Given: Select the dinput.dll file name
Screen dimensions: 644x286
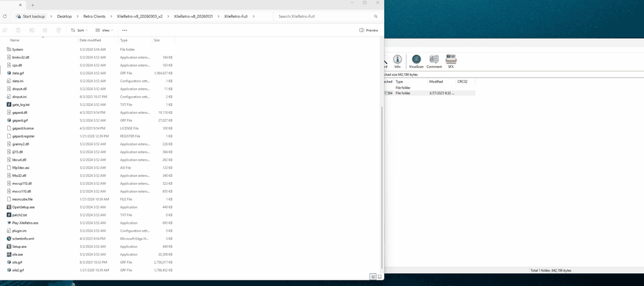Looking at the screenshot, I should 19,88.
